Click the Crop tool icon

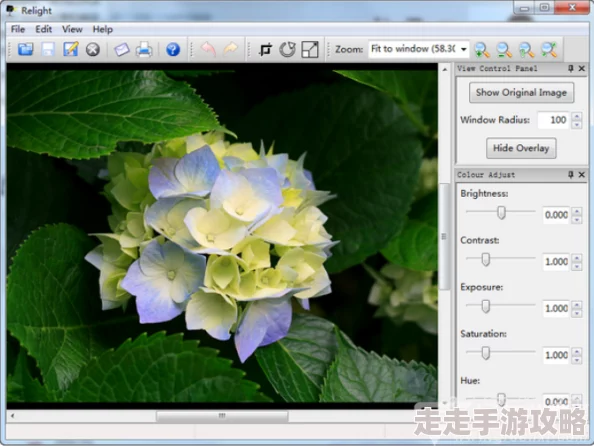click(x=265, y=49)
